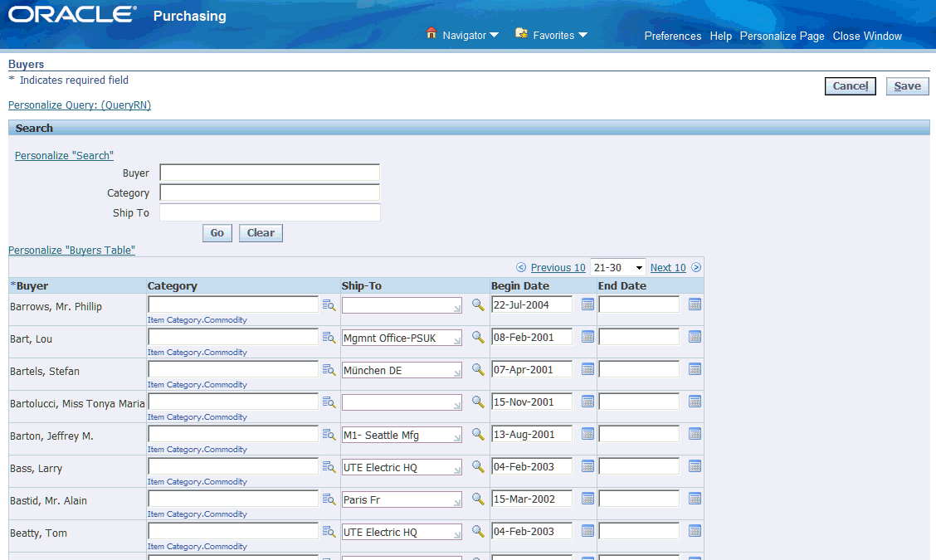Click Preferences in the header
The image size is (936, 560).
click(x=673, y=36)
